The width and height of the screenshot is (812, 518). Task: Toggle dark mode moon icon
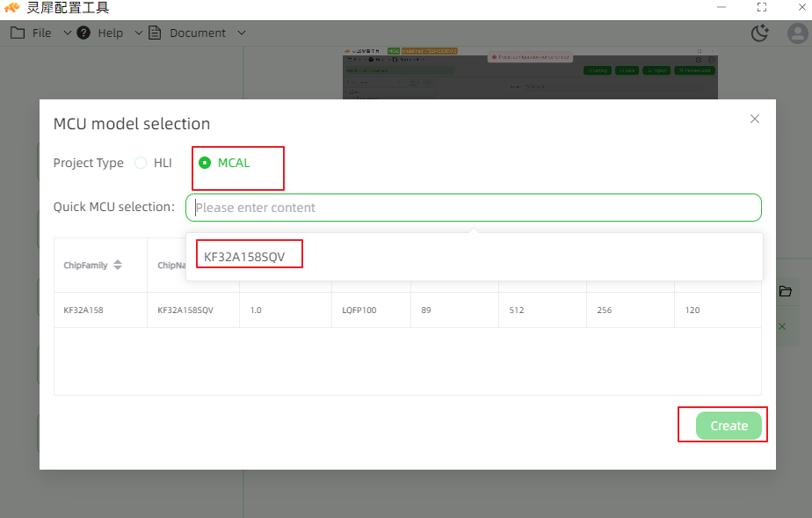coord(759,33)
